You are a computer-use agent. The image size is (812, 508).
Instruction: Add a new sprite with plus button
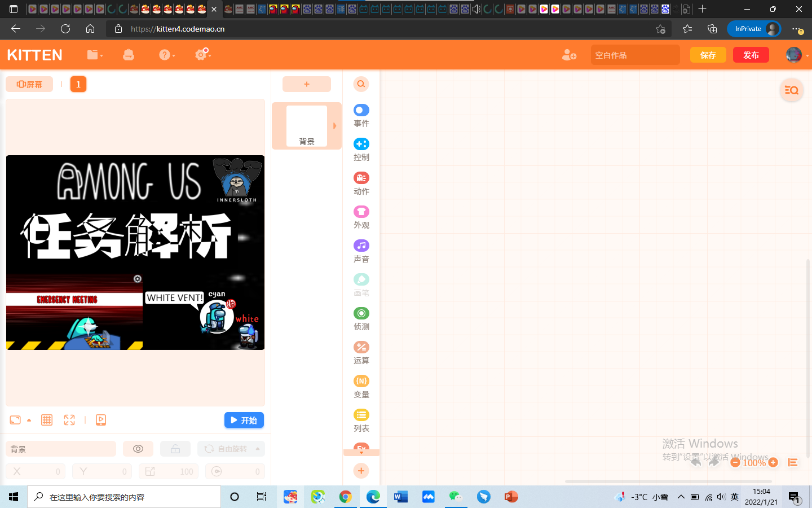point(307,84)
